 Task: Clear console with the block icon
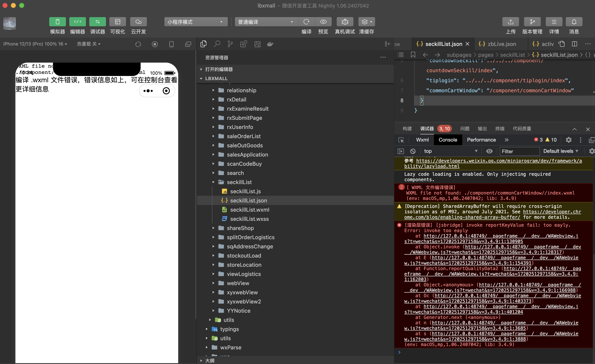tap(413, 151)
